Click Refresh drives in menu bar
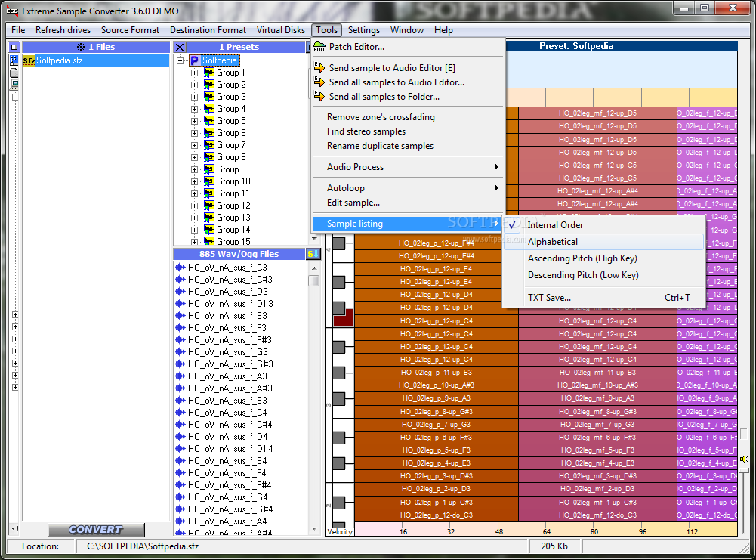 (63, 30)
